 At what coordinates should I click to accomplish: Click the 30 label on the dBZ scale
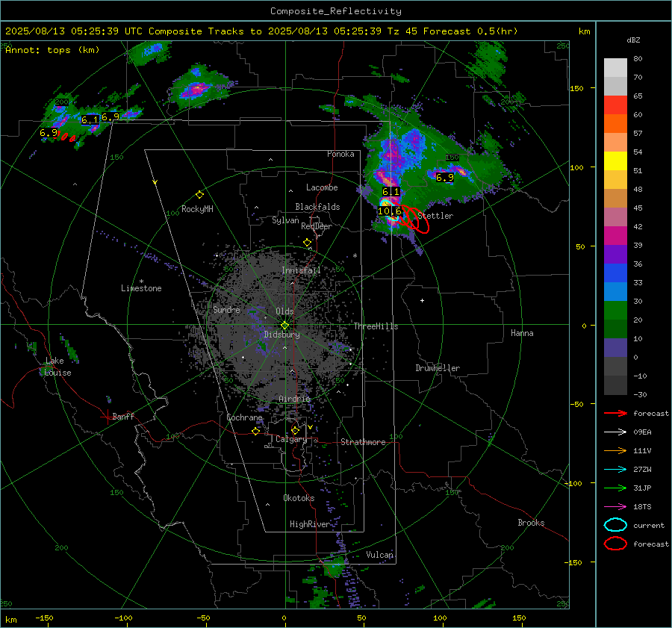pos(638,302)
